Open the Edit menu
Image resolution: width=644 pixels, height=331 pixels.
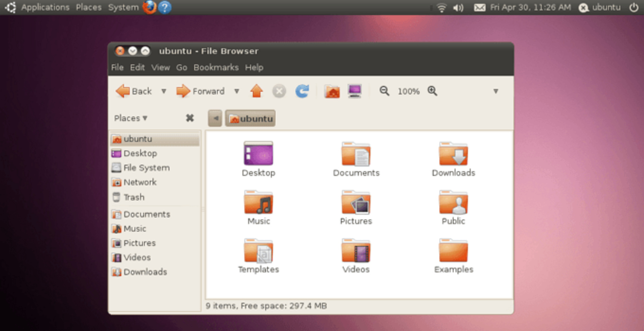[137, 67]
